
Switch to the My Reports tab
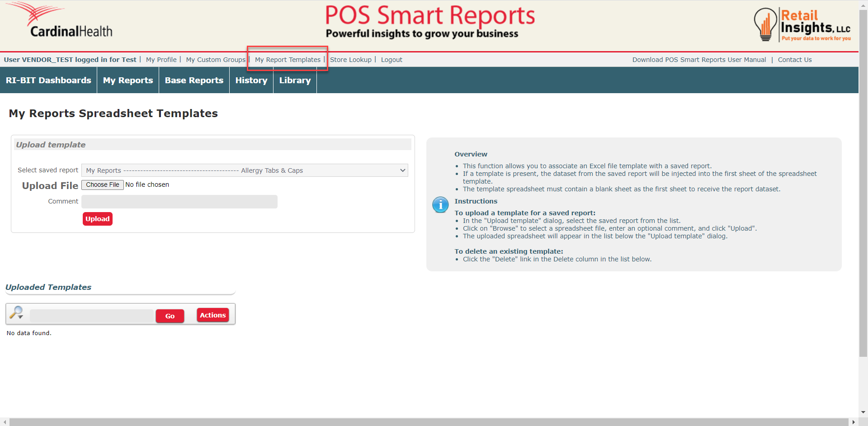pyautogui.click(x=128, y=80)
